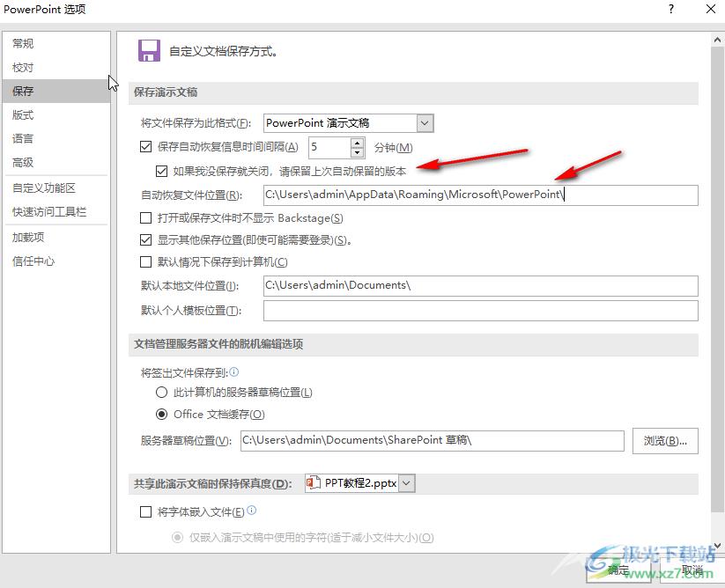Click the 取消 button
The height and width of the screenshot is (588, 725).
pos(692,570)
